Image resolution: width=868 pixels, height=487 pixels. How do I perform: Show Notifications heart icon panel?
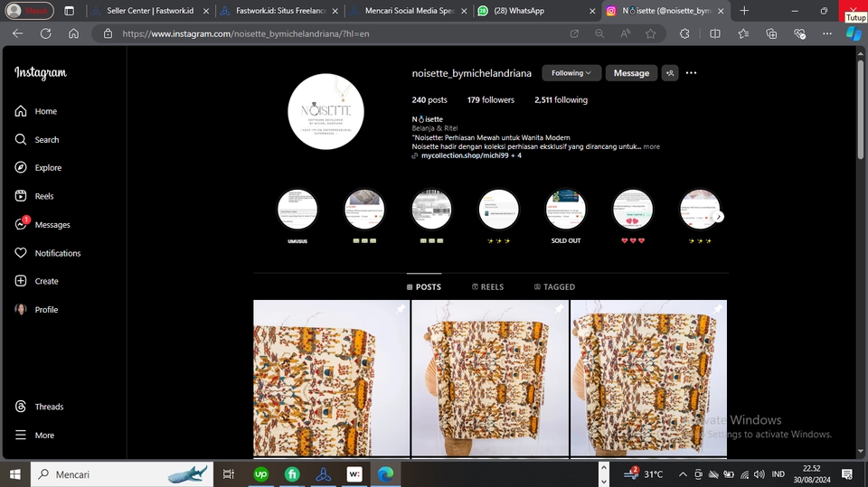[x=21, y=253]
